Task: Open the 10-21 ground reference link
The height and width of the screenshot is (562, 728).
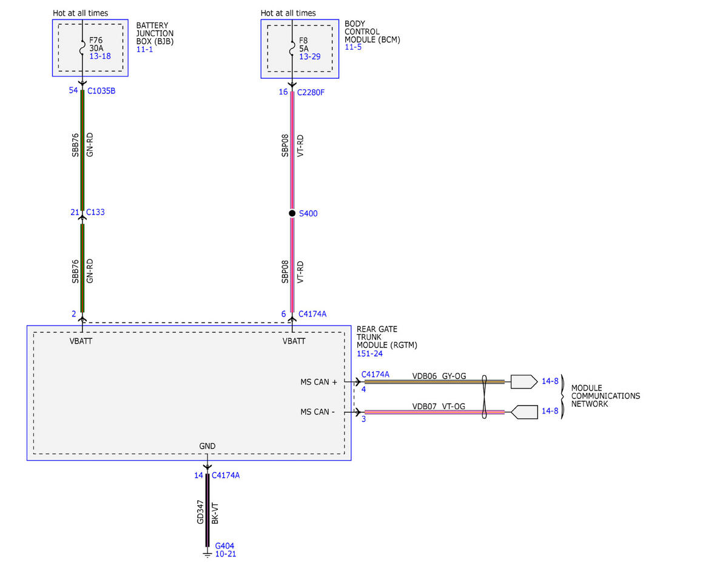Action: click(x=226, y=554)
